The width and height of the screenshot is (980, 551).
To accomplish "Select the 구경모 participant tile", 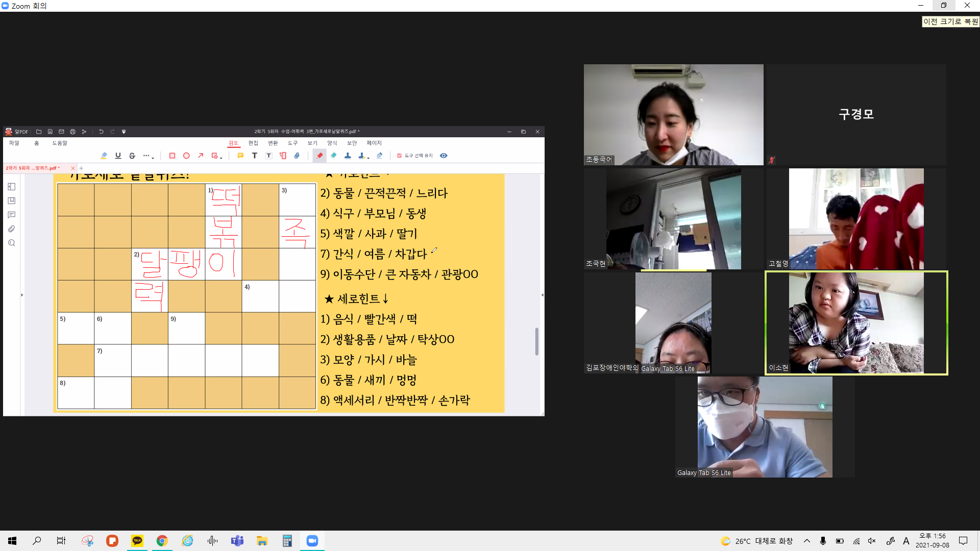I will [x=856, y=115].
